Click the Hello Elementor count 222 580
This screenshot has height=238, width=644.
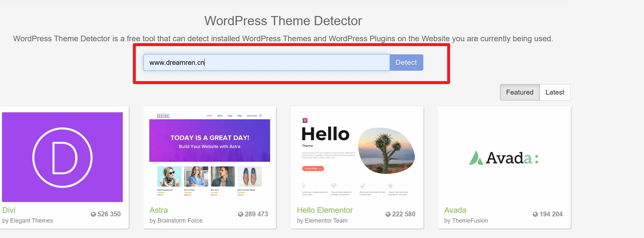tap(404, 214)
